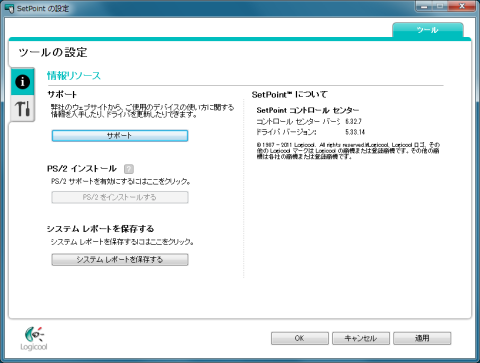The height and width of the screenshot is (363, 480).
Task: Click the サポート button
Action: tap(120, 136)
